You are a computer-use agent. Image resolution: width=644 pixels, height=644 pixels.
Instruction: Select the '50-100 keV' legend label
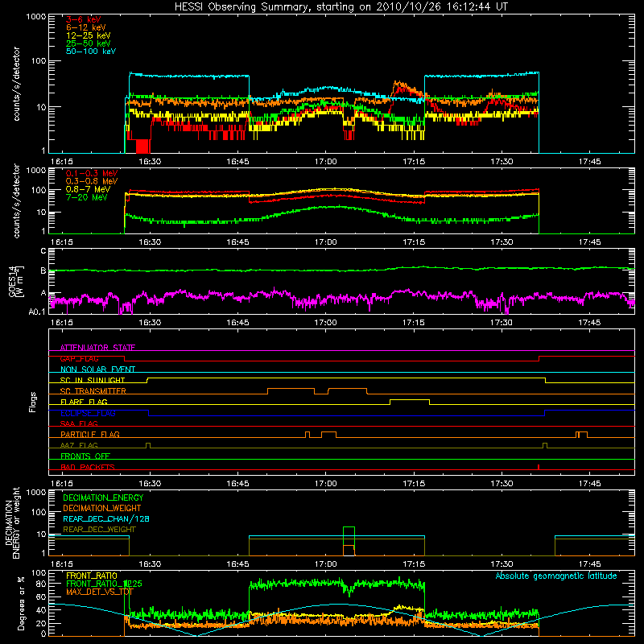point(91,52)
